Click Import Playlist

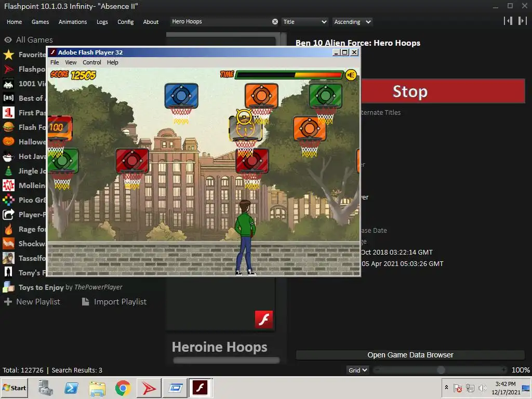tap(114, 302)
